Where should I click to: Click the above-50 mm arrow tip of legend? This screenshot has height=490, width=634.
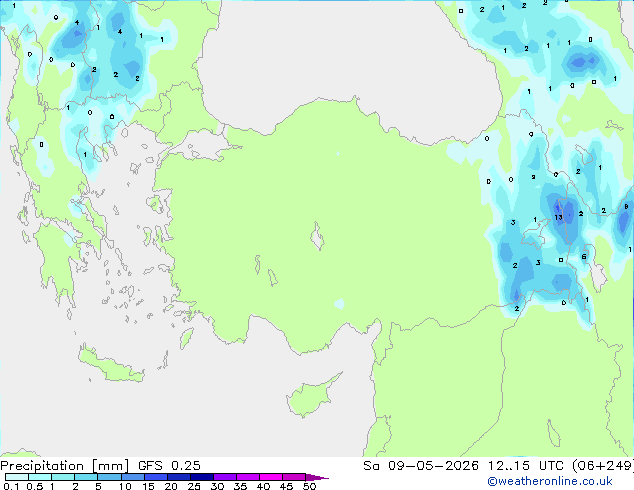click(317, 477)
